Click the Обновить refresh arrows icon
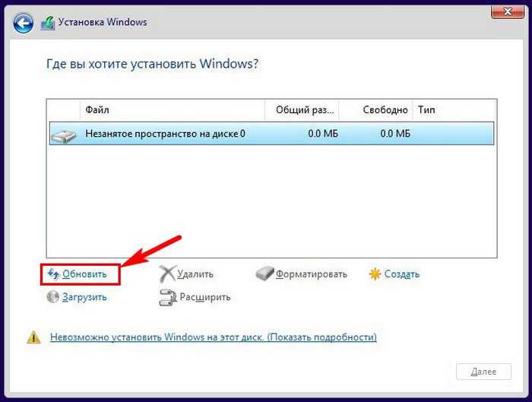The width and height of the screenshot is (532, 402). click(x=53, y=274)
